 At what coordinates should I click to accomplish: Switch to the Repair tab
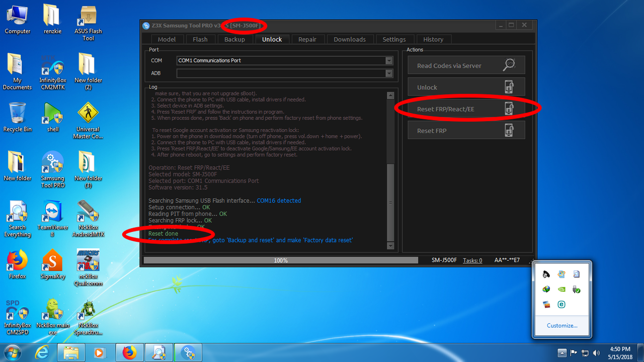click(307, 39)
